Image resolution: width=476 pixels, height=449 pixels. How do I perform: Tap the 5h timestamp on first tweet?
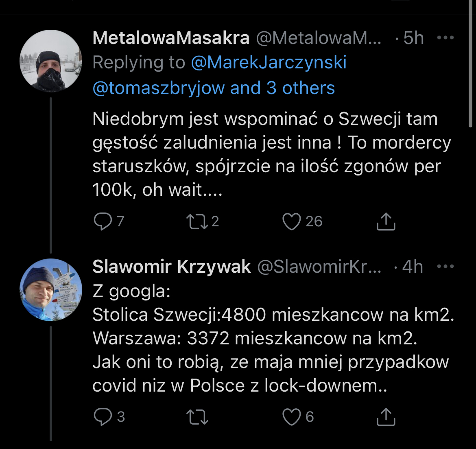[413, 38]
